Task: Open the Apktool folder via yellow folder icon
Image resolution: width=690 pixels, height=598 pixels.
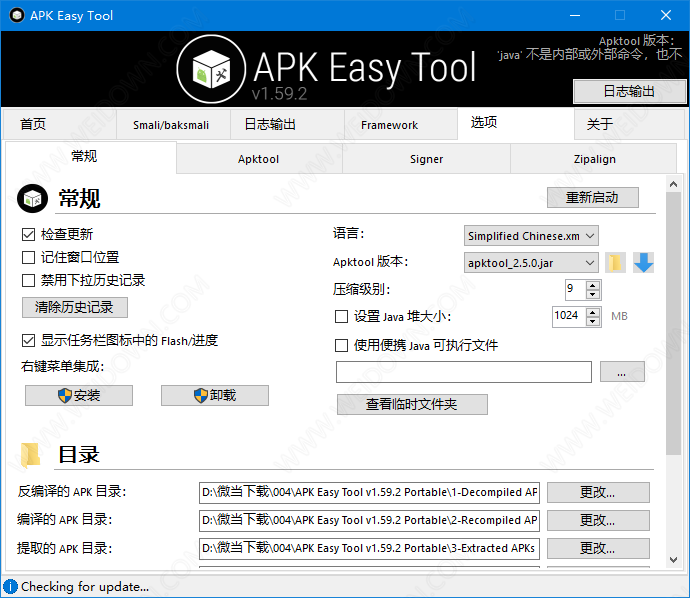Action: pyautogui.click(x=615, y=263)
